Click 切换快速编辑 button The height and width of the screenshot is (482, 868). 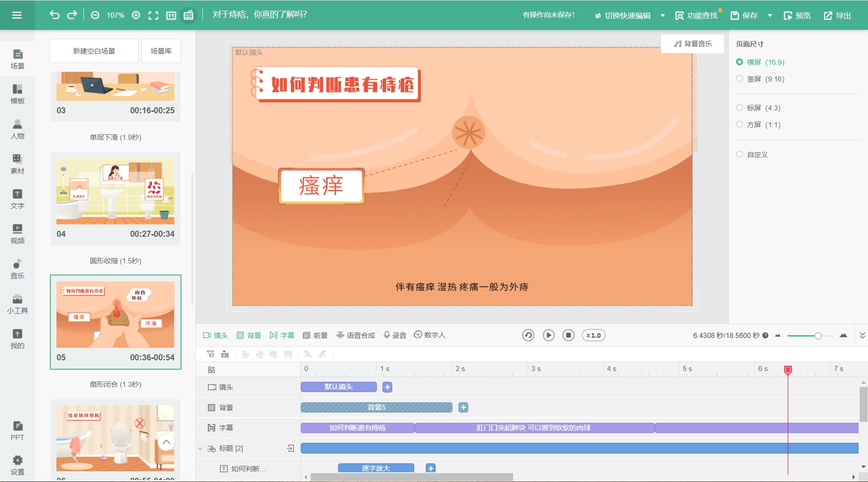click(623, 15)
